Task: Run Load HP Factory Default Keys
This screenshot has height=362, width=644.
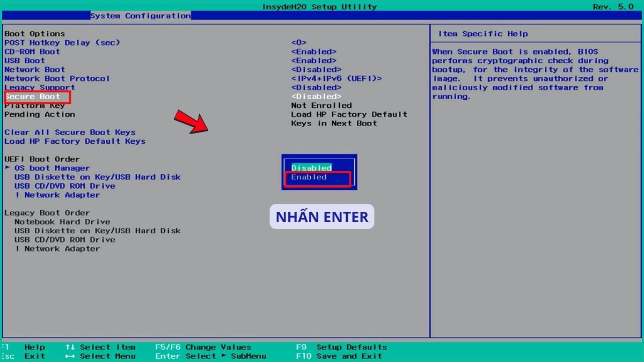Action: pos(75,141)
